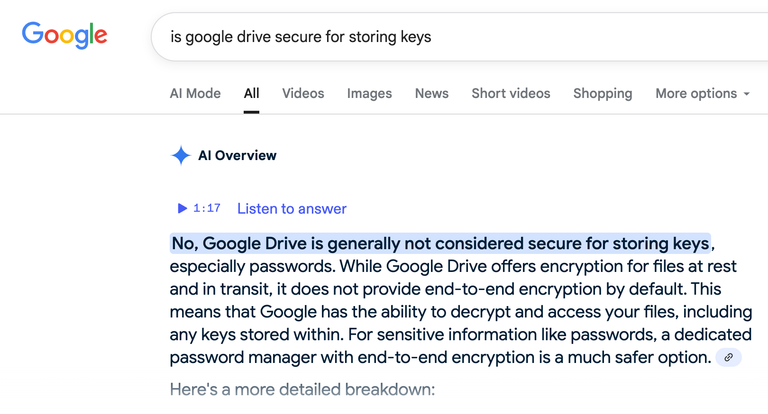Click the AI overview paragraph about end-to-end encryption
The image size is (768, 414).
coord(461,300)
